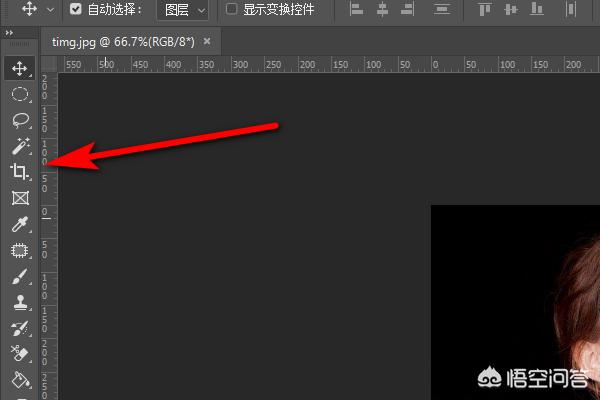Click Align bottom edges button
Screen dimensions: 600x400
(537, 10)
